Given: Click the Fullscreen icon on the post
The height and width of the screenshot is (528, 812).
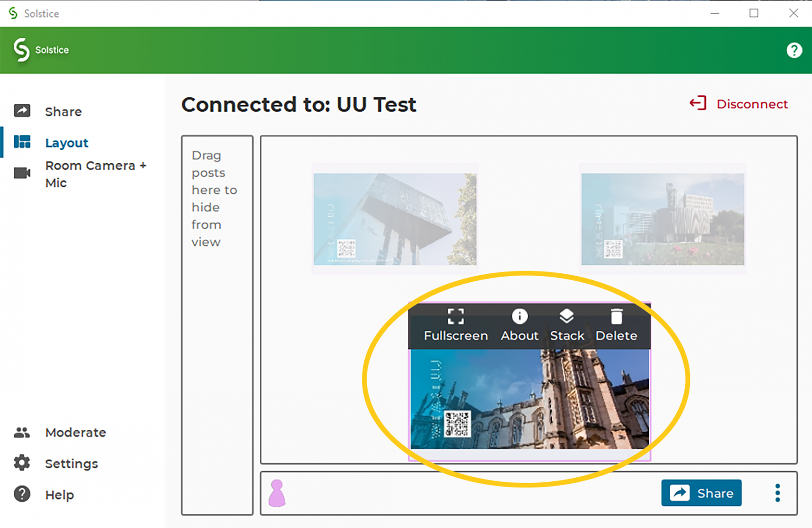Looking at the screenshot, I should [456, 316].
